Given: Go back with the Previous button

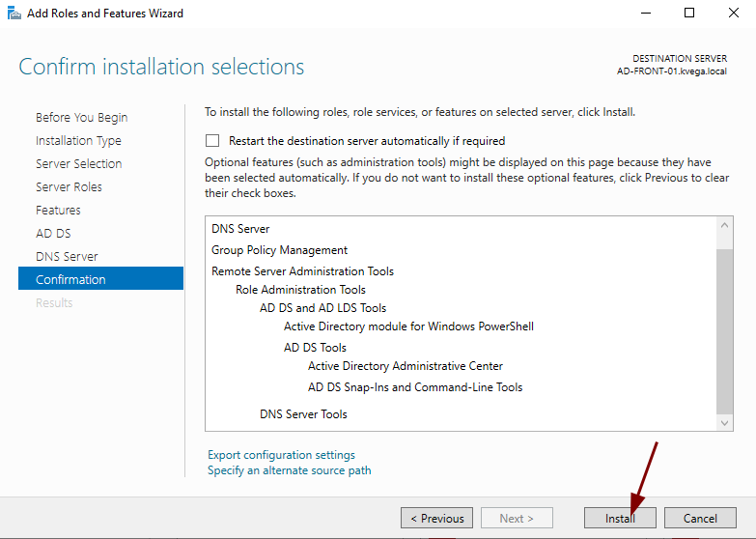Looking at the screenshot, I should tap(436, 519).
